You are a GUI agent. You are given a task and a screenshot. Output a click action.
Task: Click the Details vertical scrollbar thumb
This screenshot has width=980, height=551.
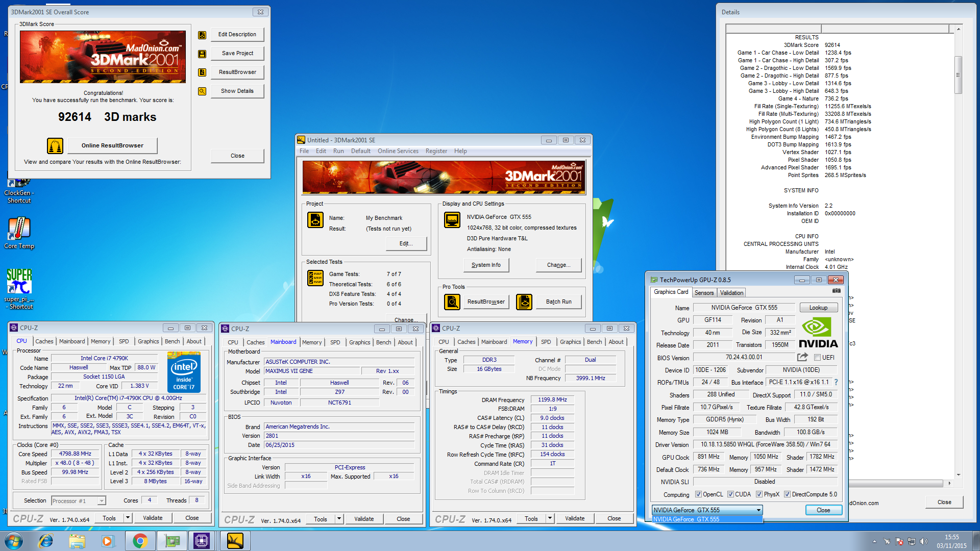tap(958, 74)
